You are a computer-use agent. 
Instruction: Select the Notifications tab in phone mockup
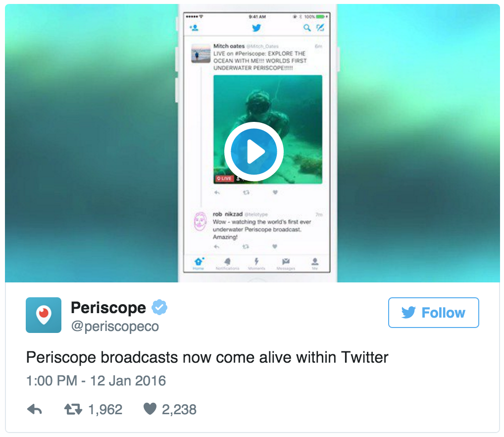(x=227, y=264)
